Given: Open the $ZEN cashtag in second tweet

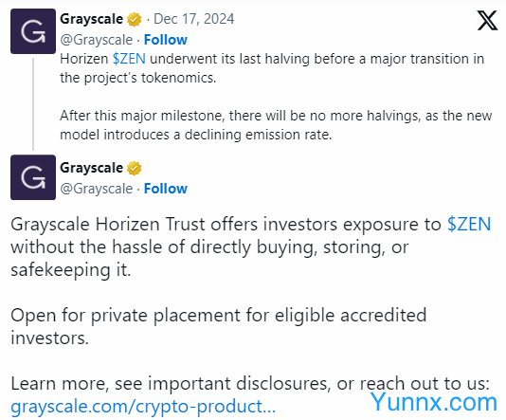Looking at the screenshot, I should [469, 225].
